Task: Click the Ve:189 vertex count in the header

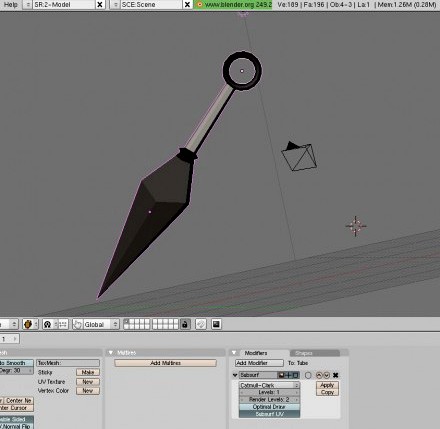Action: 288,5
